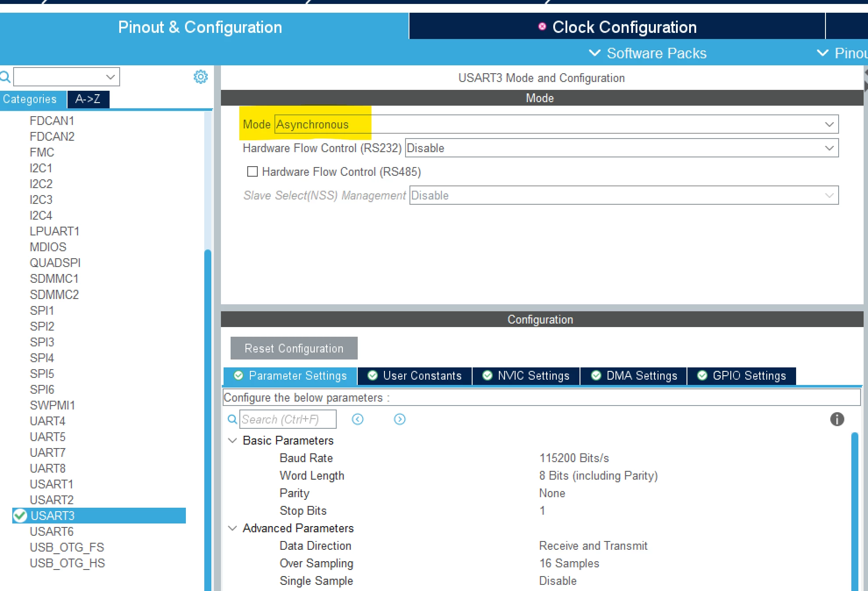Click the Search (Ctrl+F) parameter field
868x591 pixels.
pyautogui.click(x=288, y=420)
